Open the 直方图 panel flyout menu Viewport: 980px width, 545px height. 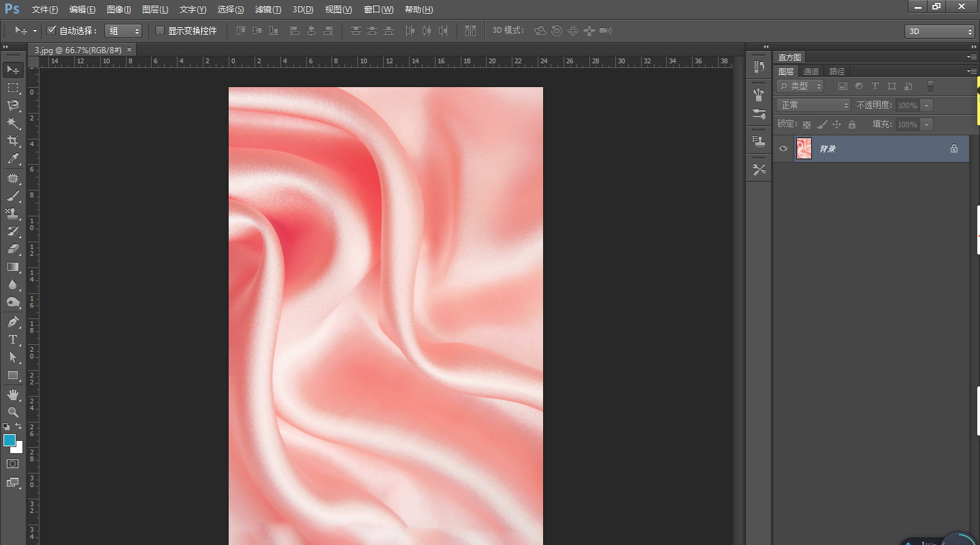pyautogui.click(x=971, y=57)
